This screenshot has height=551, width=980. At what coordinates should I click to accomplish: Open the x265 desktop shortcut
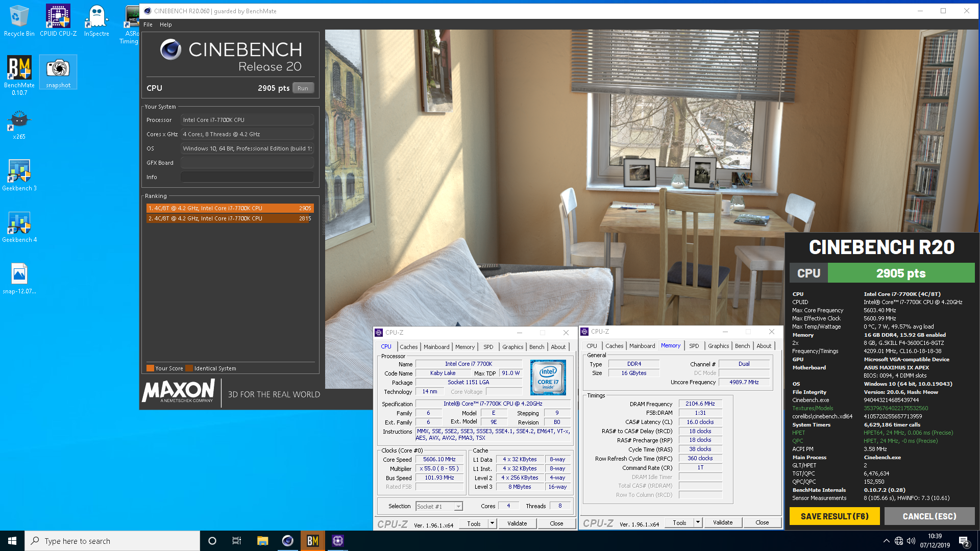[19, 124]
